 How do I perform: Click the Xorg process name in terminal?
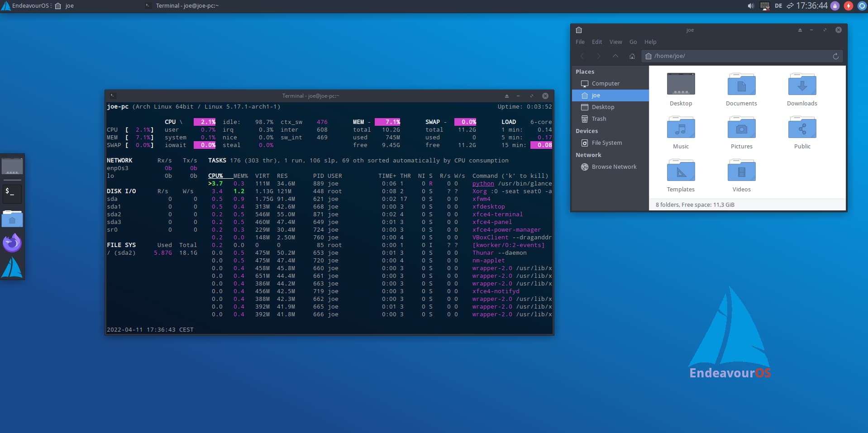(x=479, y=191)
